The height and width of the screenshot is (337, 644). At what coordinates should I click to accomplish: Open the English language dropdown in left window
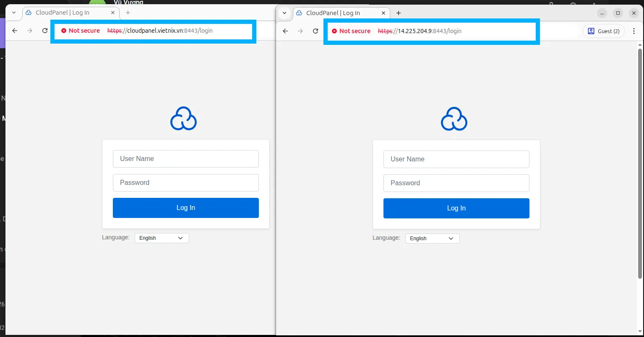pyautogui.click(x=162, y=238)
